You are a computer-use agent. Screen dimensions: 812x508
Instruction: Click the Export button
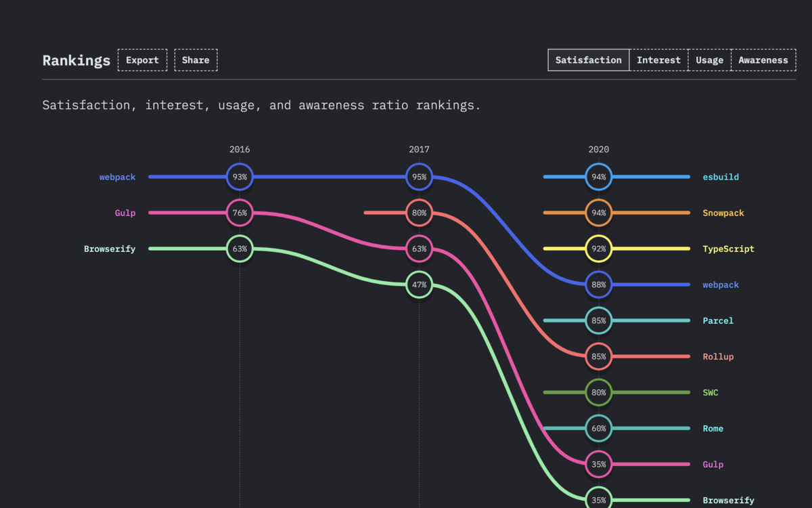[x=142, y=60]
